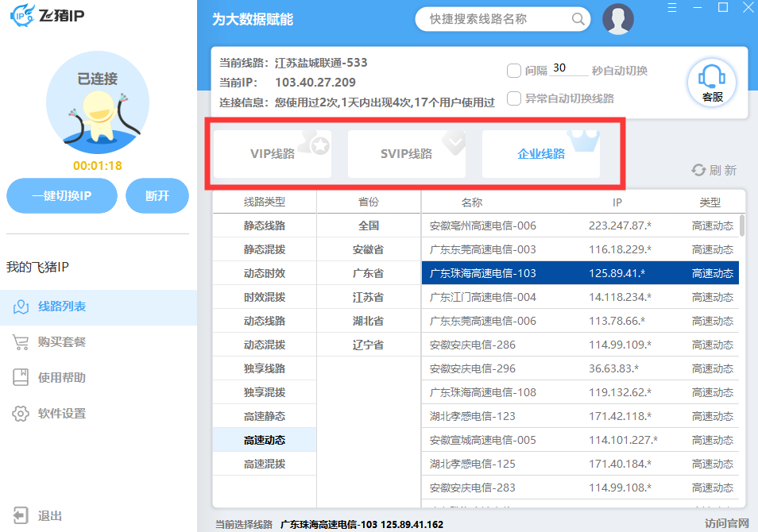Open the title bar menu lines icon
758x532 pixels.
click(x=672, y=7)
